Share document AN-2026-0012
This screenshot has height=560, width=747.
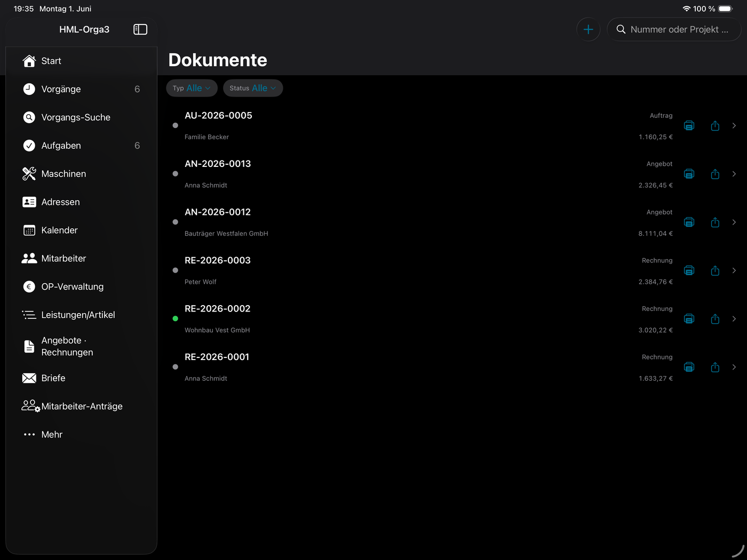(715, 222)
